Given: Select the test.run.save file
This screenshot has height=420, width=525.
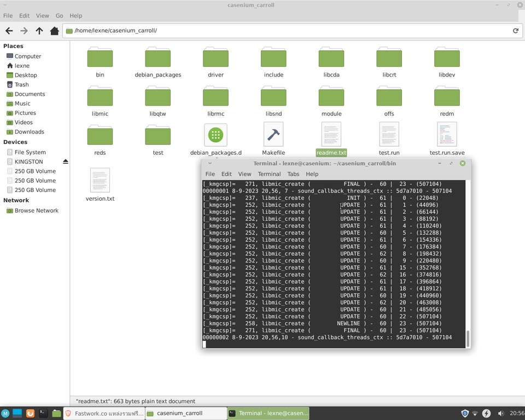Looking at the screenshot, I should click(x=447, y=139).
